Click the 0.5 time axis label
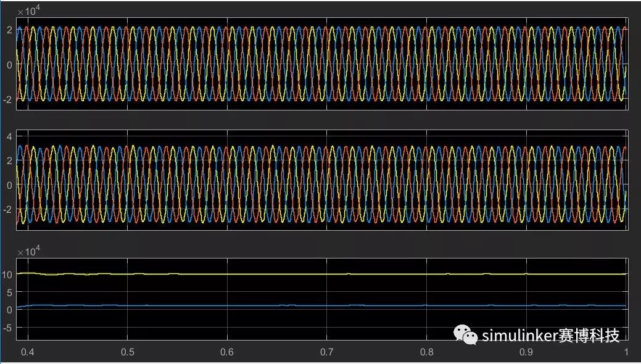Image resolution: width=641 pixels, height=364 pixels. 128,352
